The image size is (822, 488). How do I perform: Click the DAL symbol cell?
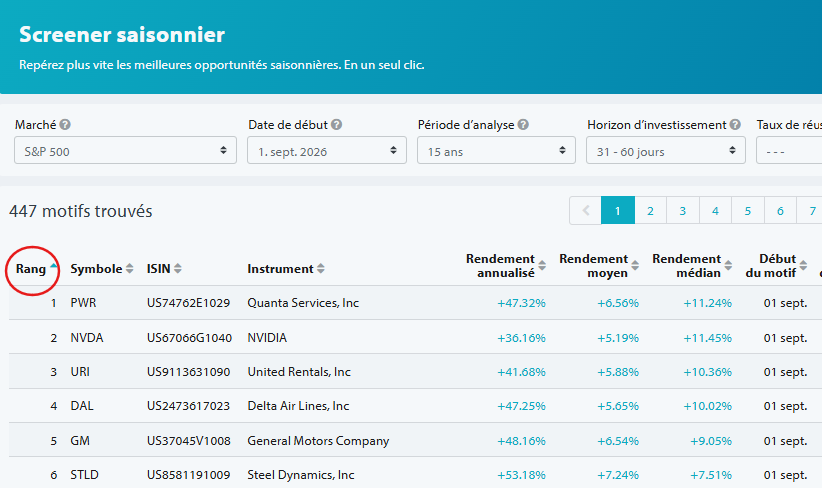click(x=82, y=406)
